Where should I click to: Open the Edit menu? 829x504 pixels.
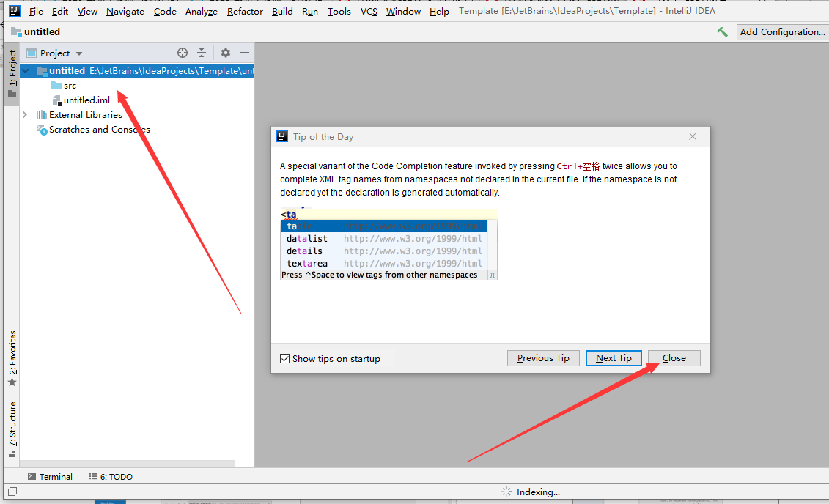click(60, 11)
